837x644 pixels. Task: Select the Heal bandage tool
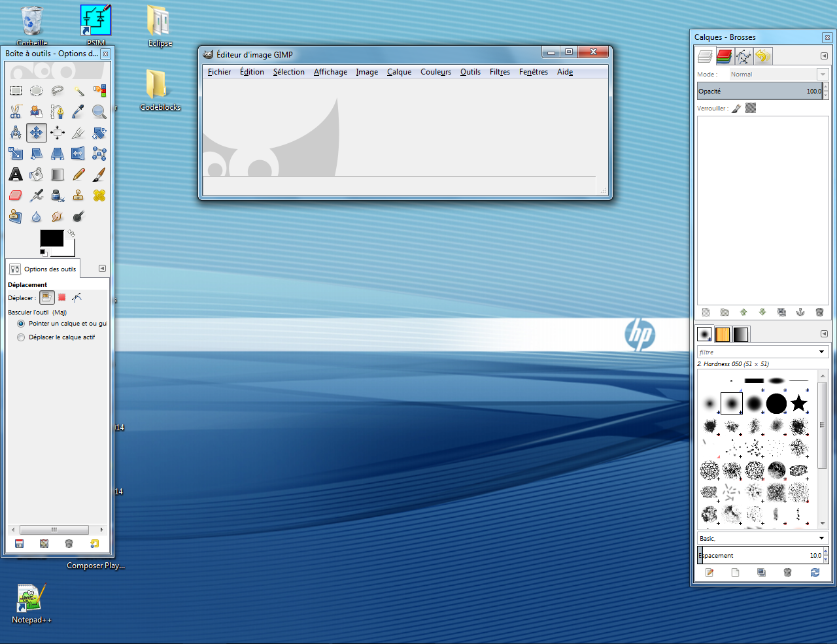coord(99,195)
